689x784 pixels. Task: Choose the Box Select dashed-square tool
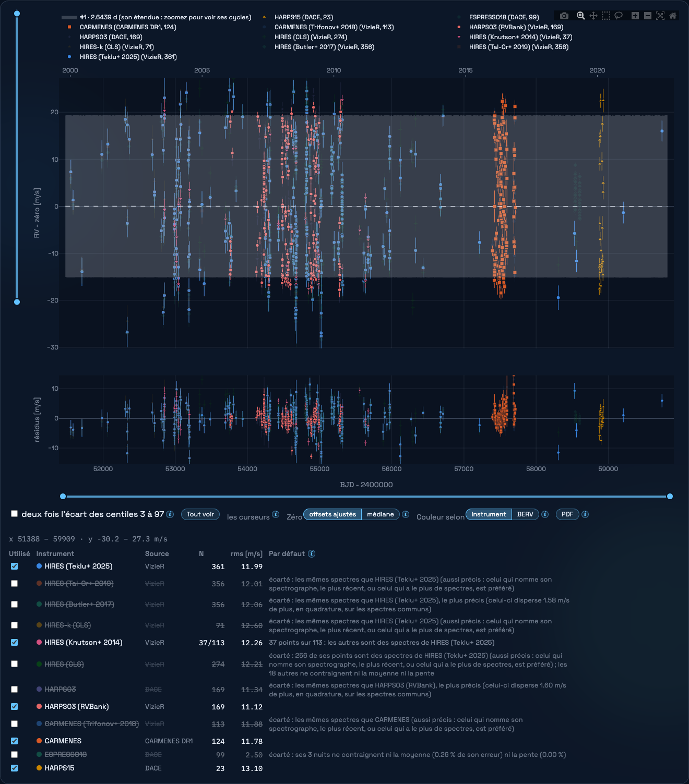click(606, 16)
